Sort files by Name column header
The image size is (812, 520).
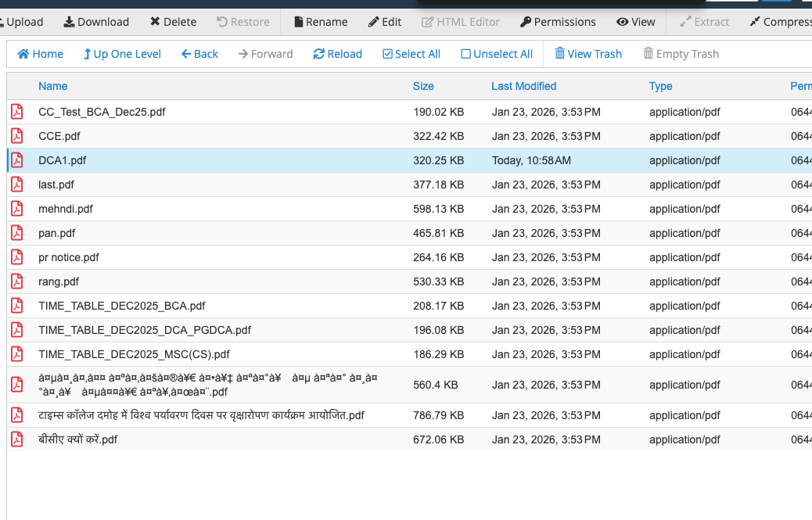pyautogui.click(x=52, y=86)
